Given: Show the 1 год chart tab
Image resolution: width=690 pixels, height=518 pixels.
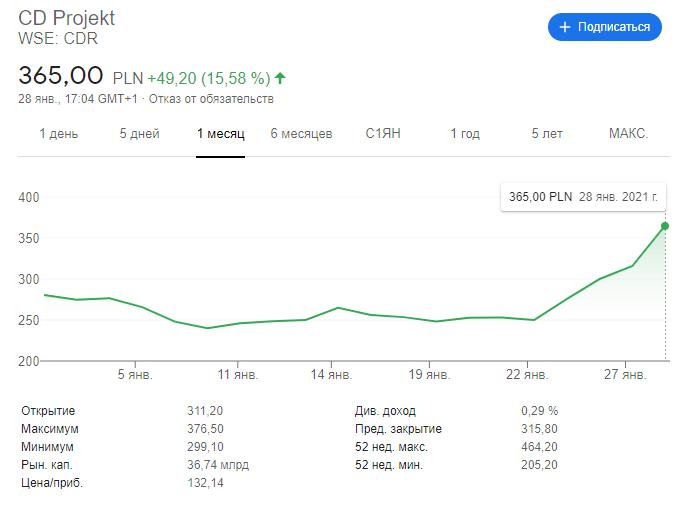Looking at the screenshot, I should [465, 133].
